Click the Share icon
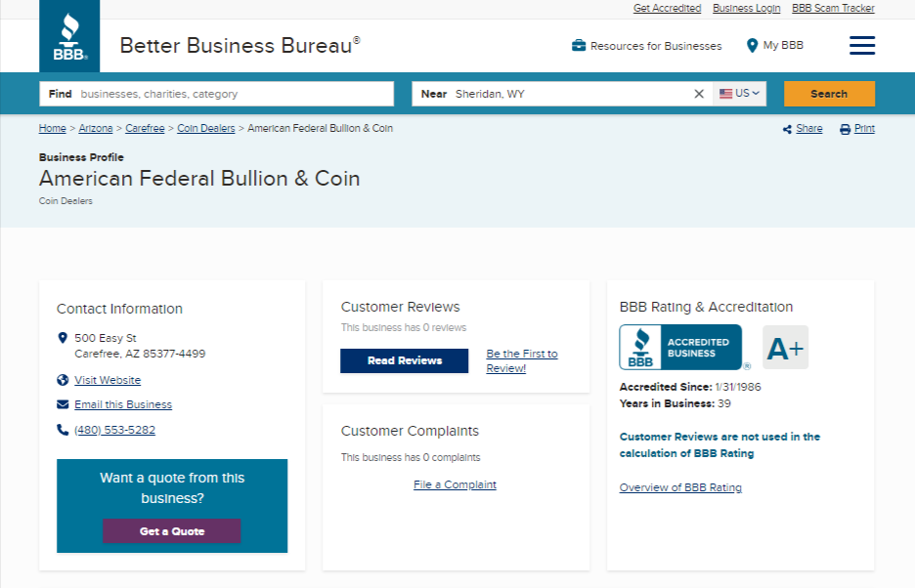 pyautogui.click(x=787, y=130)
